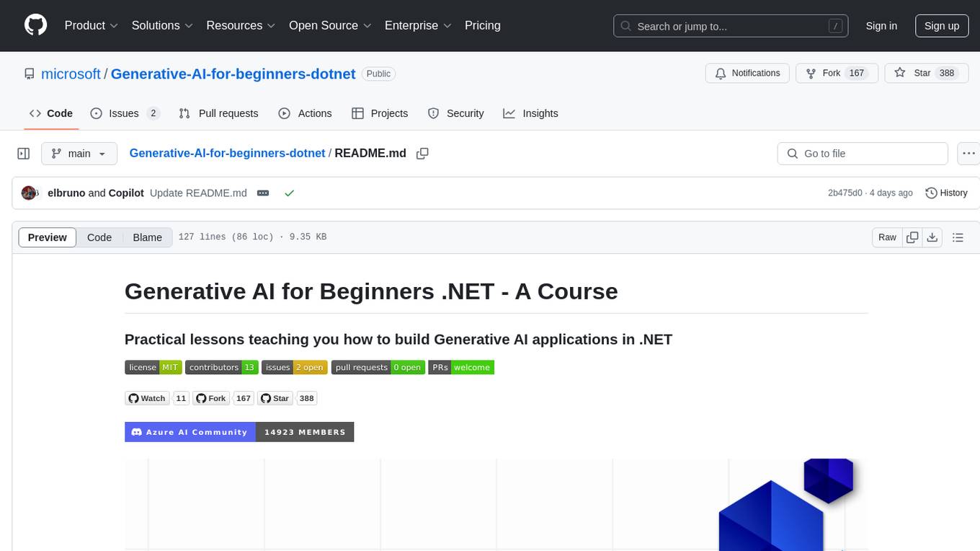Open the Pricing page

(483, 25)
